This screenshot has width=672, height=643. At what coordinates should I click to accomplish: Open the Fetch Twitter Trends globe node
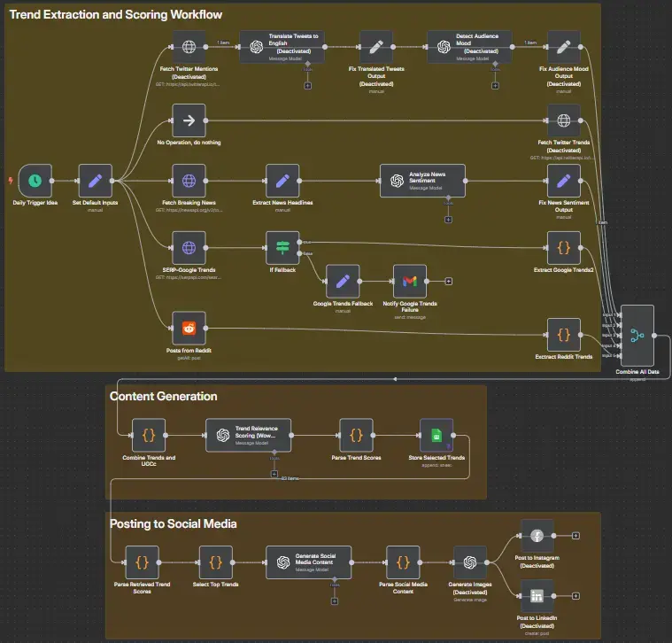[564, 120]
